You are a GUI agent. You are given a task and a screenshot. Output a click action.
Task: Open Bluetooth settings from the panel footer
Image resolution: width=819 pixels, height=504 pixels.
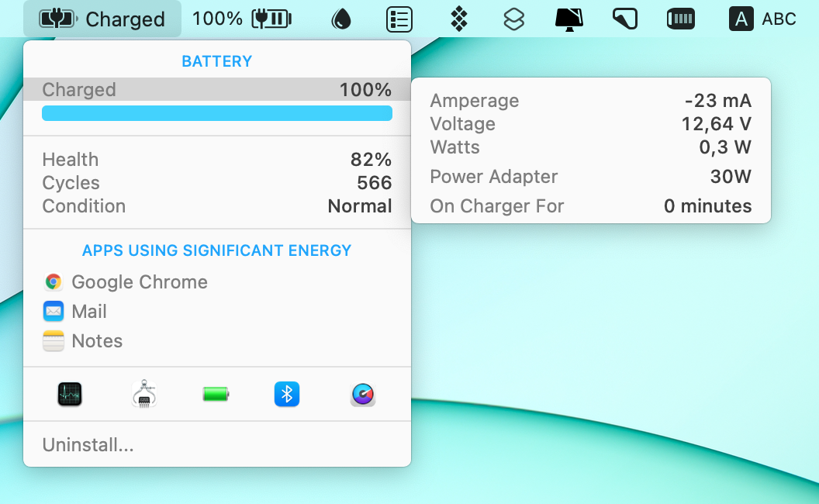[x=287, y=394]
